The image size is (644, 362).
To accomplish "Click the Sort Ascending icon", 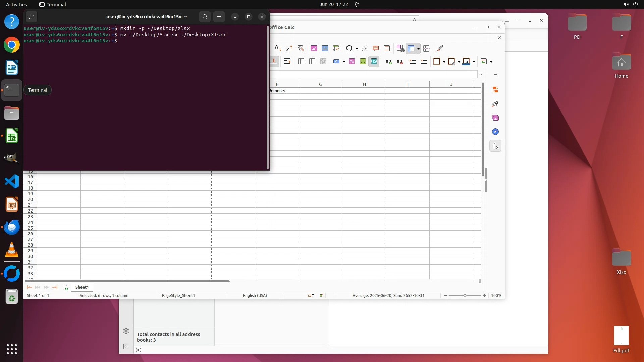I will click(278, 49).
